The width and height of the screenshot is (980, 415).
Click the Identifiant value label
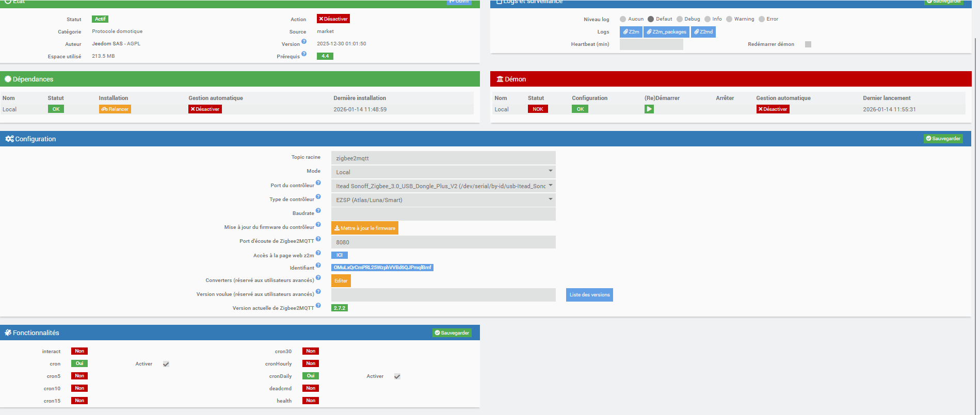(x=382, y=268)
